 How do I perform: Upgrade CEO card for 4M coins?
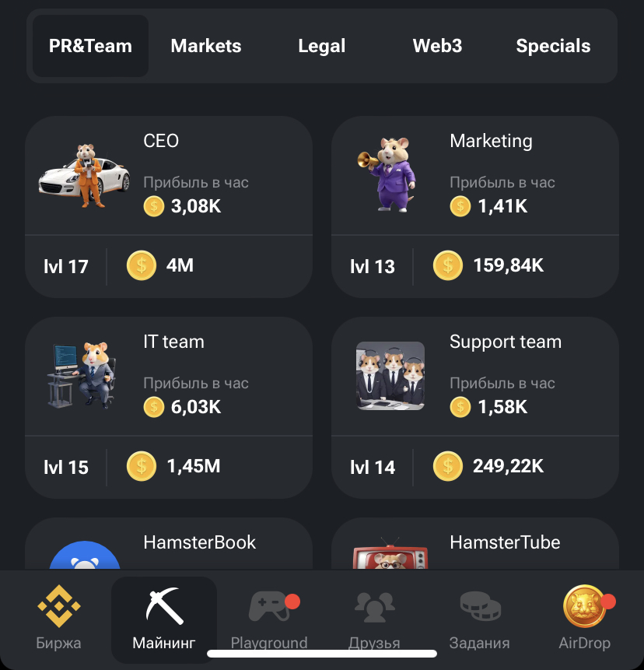[x=169, y=266]
